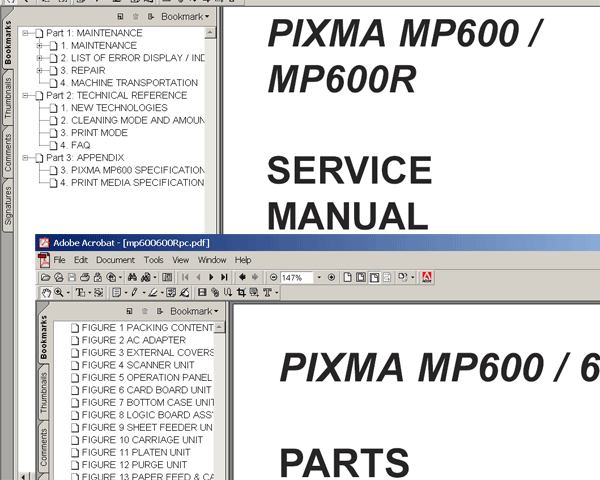The width and height of the screenshot is (600, 480).
Task: Click into the 147% zoom field
Action: [x=297, y=278]
